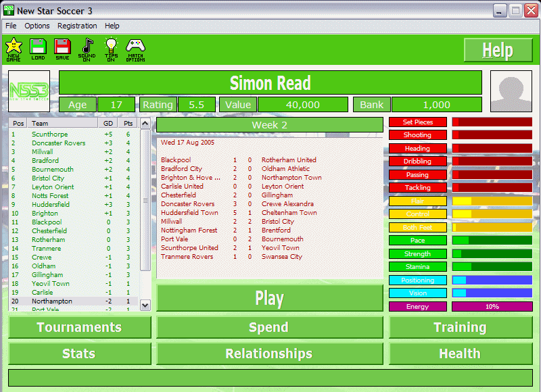Click the Shooting skill label
The image size is (541, 392).
click(417, 135)
